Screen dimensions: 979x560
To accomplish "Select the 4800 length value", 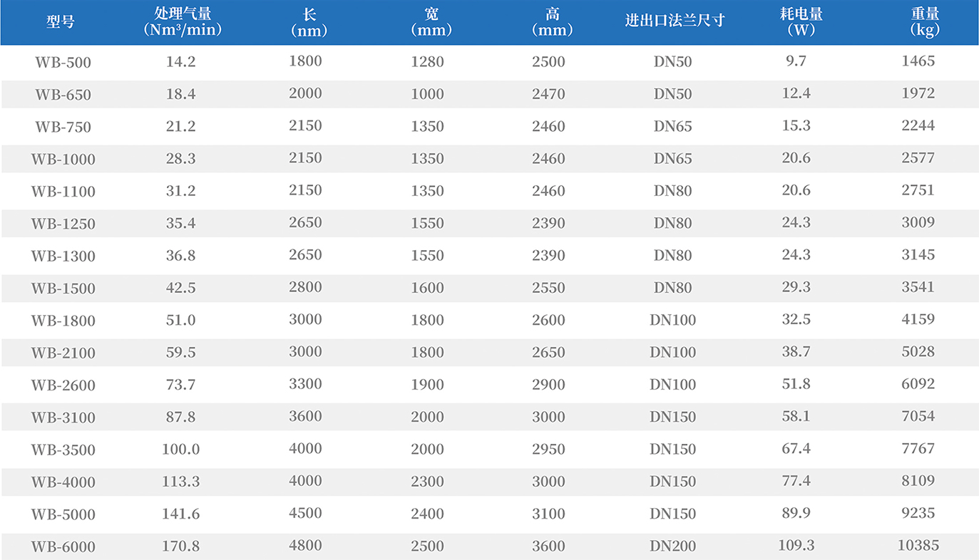I will [305, 546].
